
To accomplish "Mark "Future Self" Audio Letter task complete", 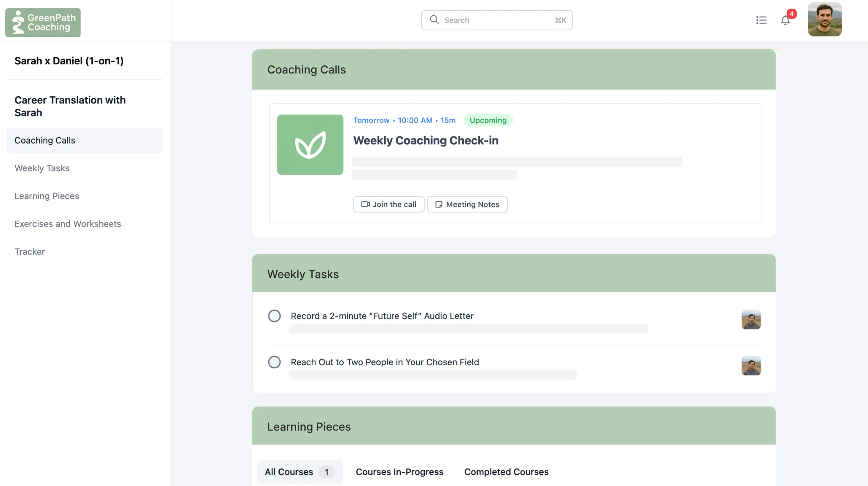I will click(x=274, y=316).
